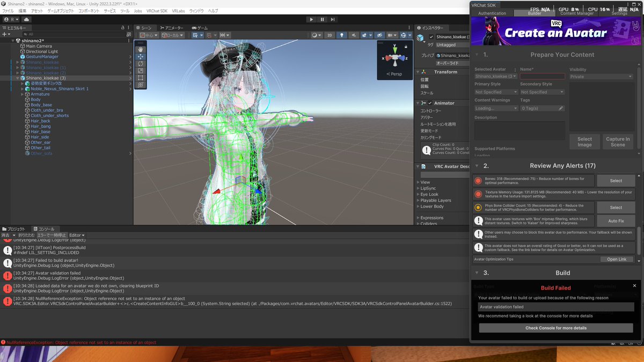The image size is (644, 362).
Task: Select the Hand view tool in Scene
Action: (x=141, y=49)
